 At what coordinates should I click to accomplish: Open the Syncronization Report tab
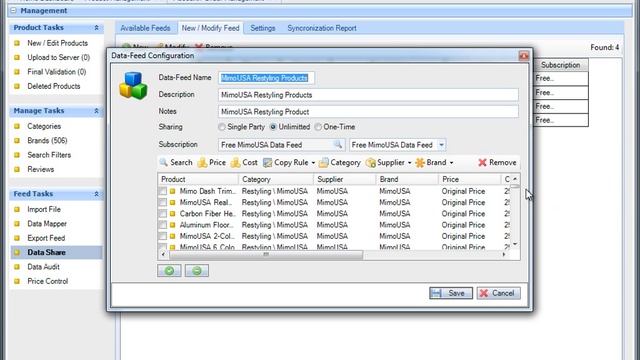click(322, 28)
